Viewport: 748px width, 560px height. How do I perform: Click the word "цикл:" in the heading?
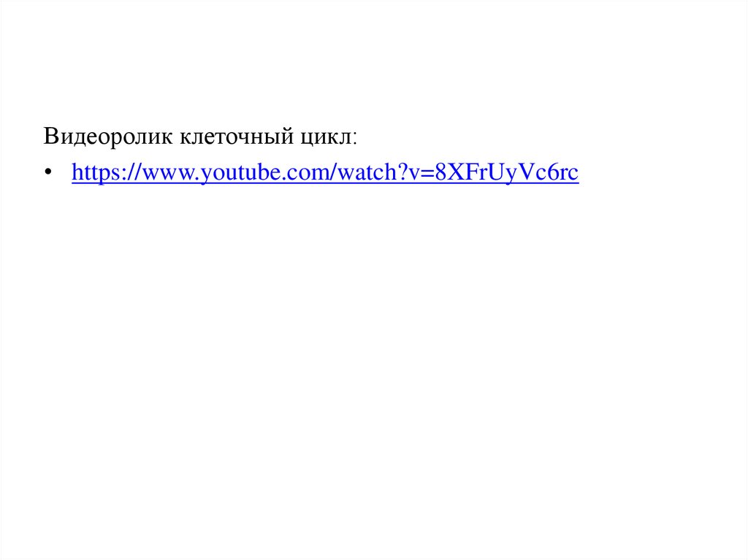329,137
